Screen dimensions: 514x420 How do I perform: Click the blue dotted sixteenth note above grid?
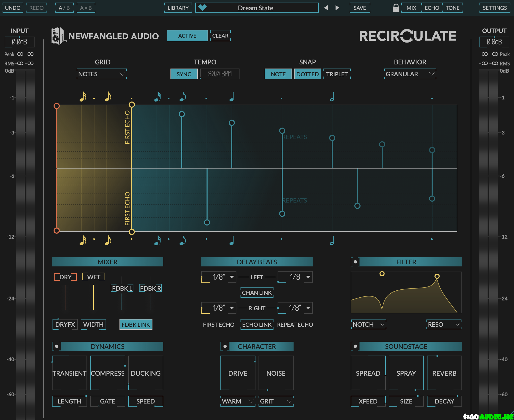click(x=158, y=97)
